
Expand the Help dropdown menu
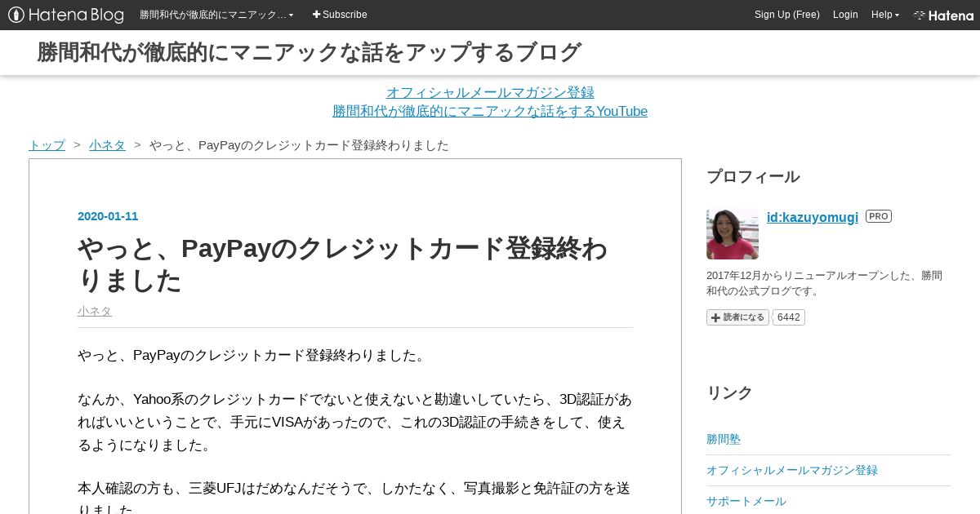click(x=884, y=15)
